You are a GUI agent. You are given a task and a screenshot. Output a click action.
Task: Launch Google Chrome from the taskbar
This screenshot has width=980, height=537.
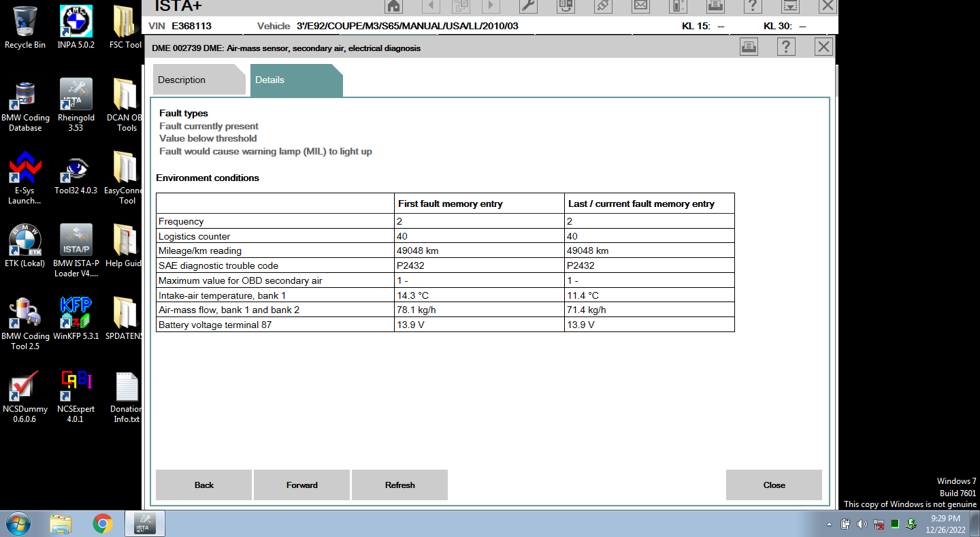coord(103,523)
